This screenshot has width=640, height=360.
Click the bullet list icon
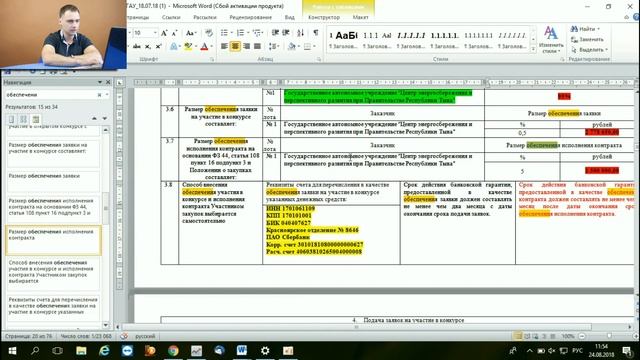click(x=224, y=33)
